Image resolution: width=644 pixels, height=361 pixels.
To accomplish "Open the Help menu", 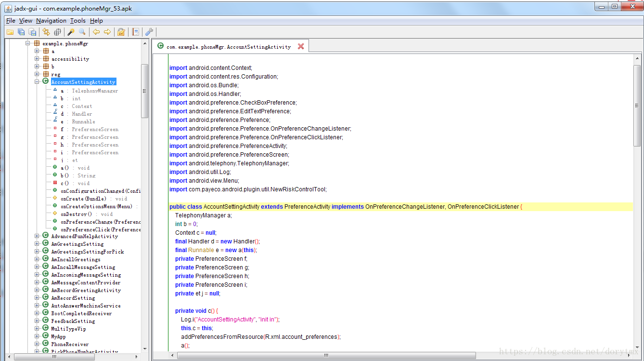I will coord(96,21).
